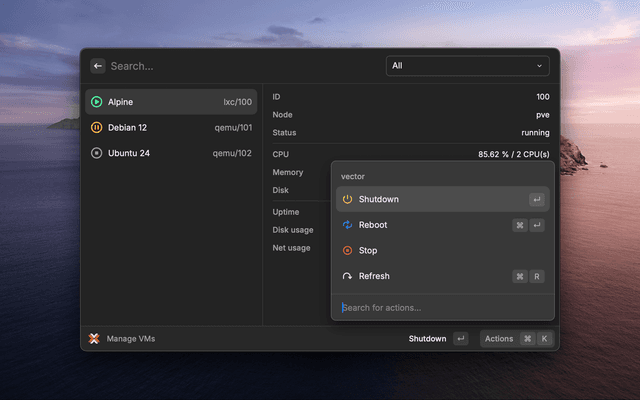The height and width of the screenshot is (400, 640).
Task: Click the return key badge in the Shutdown action row
Action: pyautogui.click(x=537, y=199)
